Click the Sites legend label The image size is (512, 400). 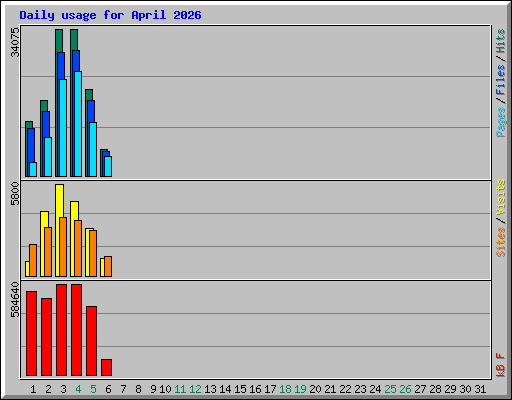coord(500,242)
